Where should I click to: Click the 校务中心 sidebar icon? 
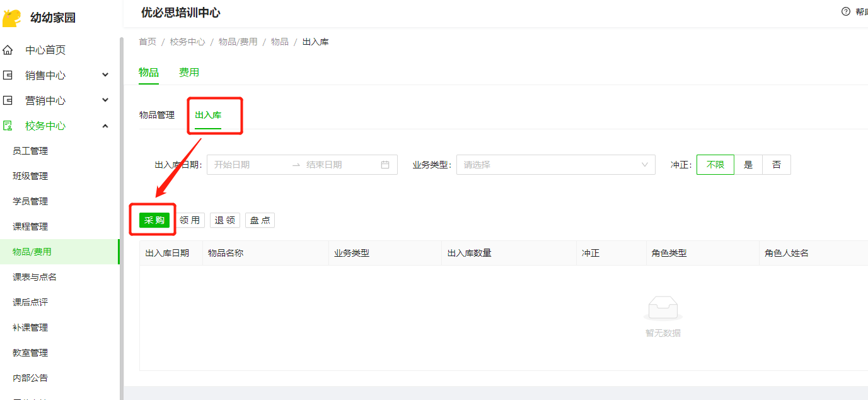8,126
